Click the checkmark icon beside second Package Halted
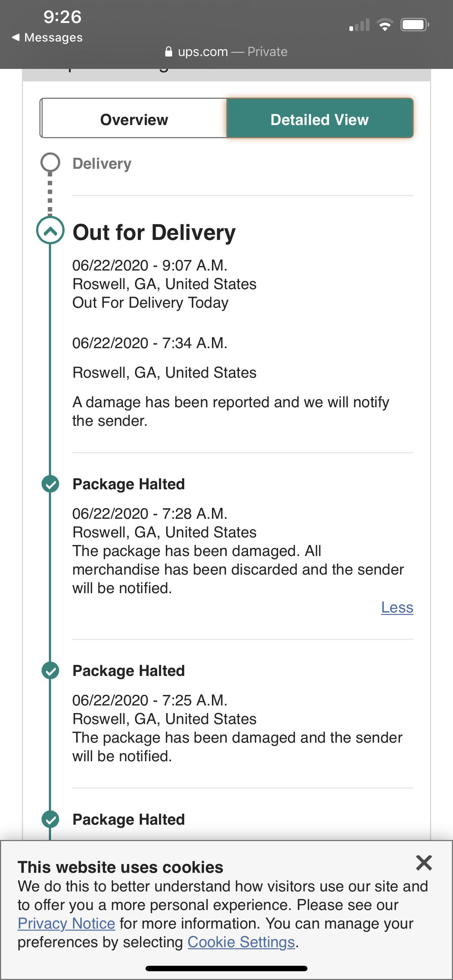453x980 pixels. coord(51,671)
